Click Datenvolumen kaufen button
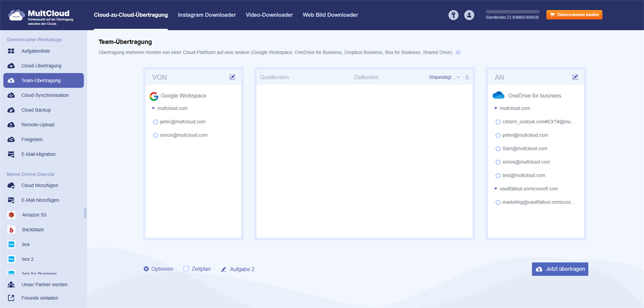The image size is (644, 308). [574, 15]
